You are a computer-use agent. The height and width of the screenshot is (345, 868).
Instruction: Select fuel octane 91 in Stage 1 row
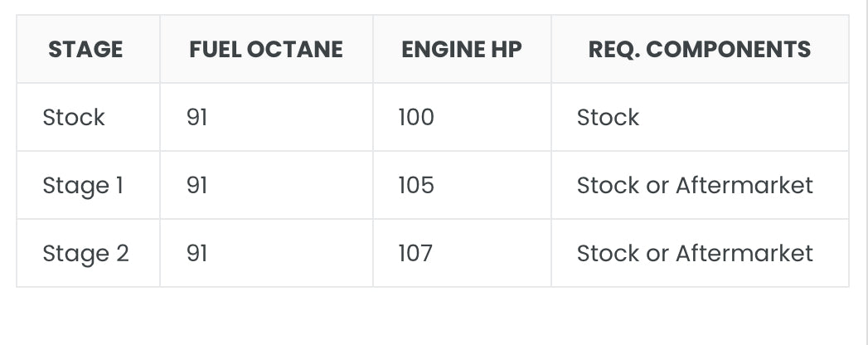(x=197, y=186)
